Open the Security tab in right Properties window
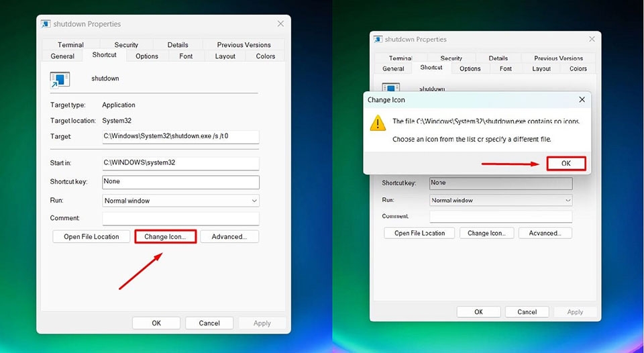Image resolution: width=644 pixels, height=353 pixels. coord(451,58)
